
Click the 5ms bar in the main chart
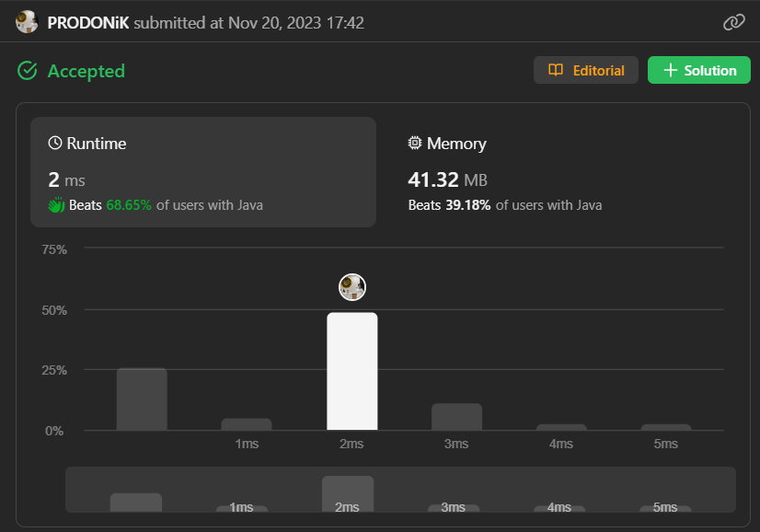coord(666,427)
